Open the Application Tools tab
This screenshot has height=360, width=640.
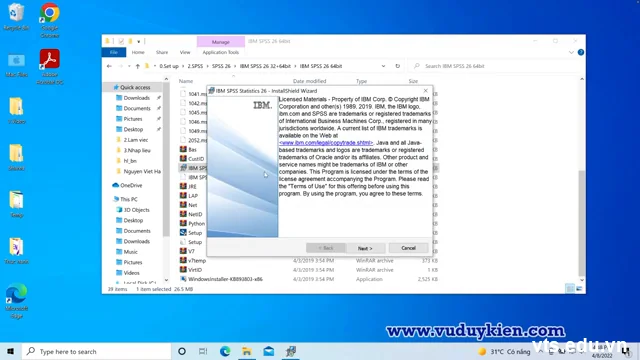point(221,52)
